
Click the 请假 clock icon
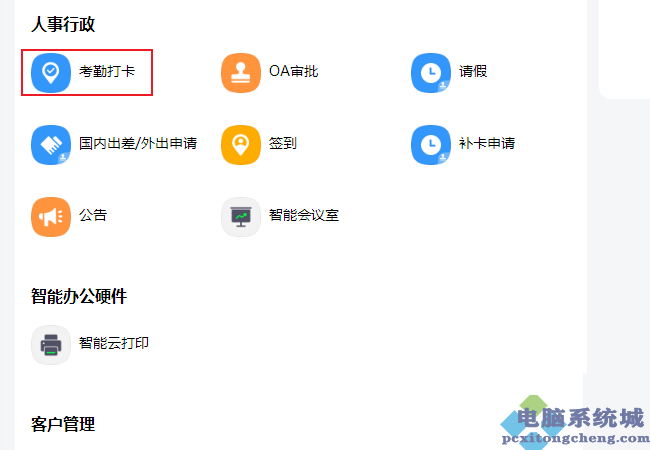[431, 73]
